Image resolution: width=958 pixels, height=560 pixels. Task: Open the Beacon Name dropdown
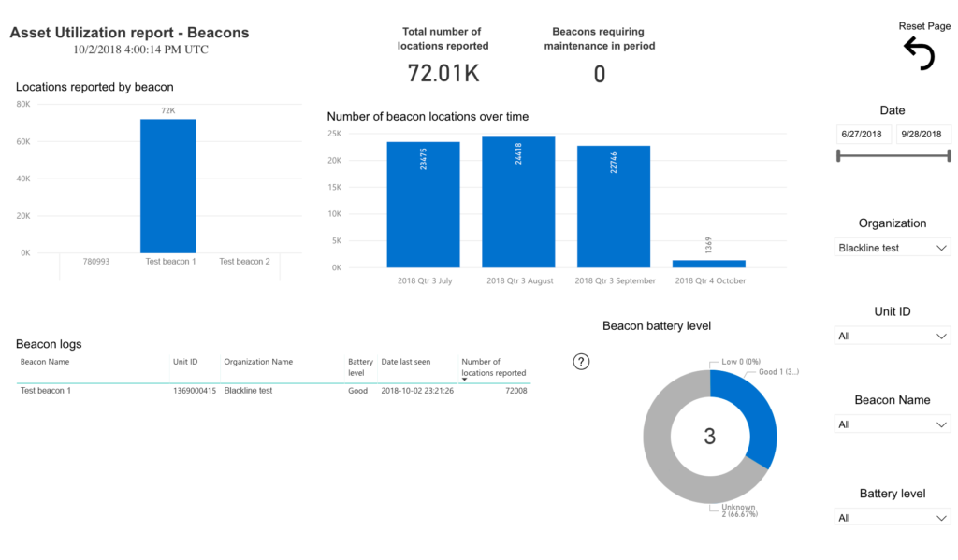click(892, 424)
